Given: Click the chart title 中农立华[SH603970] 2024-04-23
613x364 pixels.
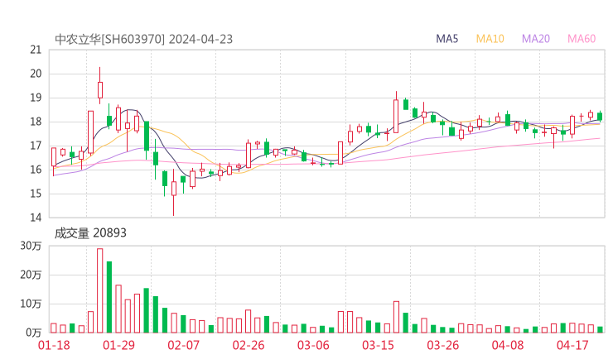Looking at the screenshot, I should (143, 39).
